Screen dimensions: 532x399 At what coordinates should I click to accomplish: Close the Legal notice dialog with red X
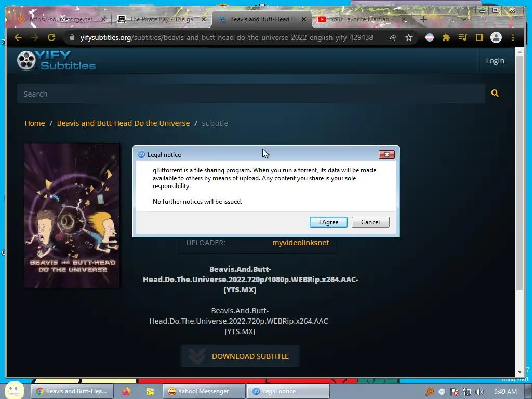tap(387, 155)
